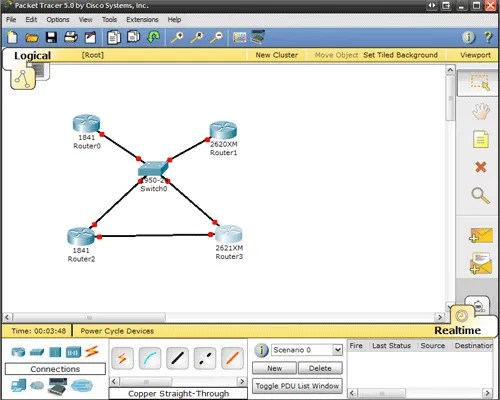Click the Delete scenario button
Image resolution: width=500 pixels, height=400 pixels.
pos(320,368)
